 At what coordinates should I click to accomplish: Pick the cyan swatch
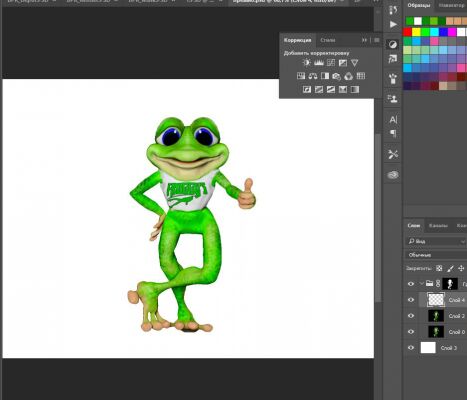click(434, 32)
